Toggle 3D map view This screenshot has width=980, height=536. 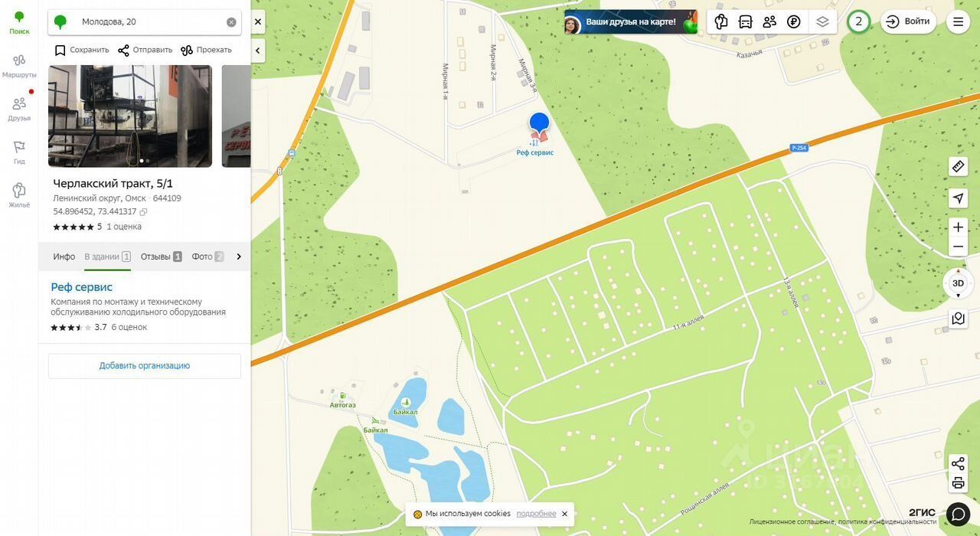click(958, 283)
